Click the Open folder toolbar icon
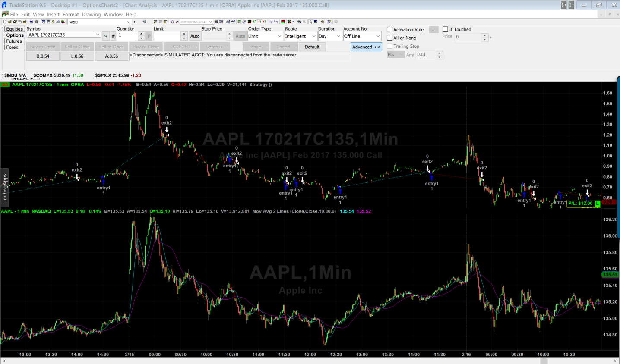 pos(10,22)
